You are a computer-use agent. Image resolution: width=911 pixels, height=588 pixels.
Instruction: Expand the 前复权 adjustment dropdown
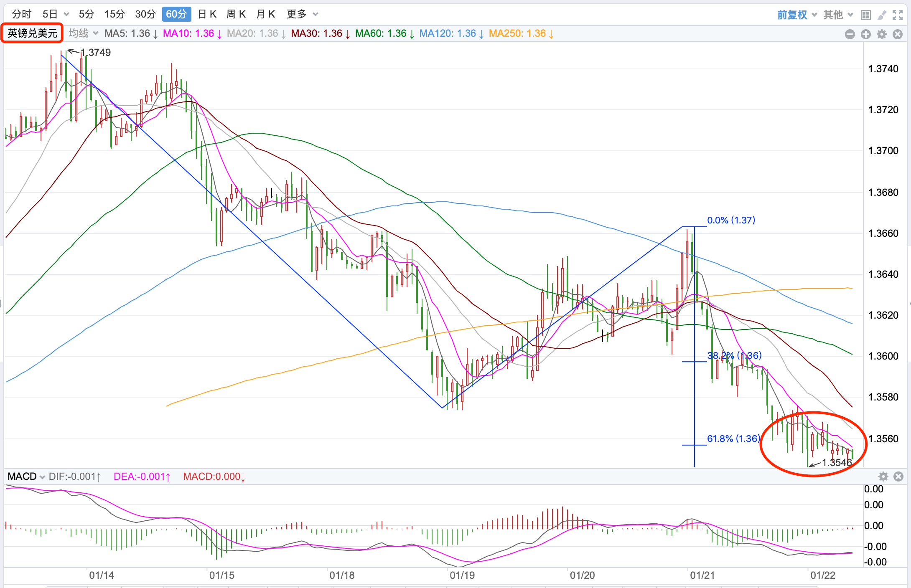coord(796,15)
